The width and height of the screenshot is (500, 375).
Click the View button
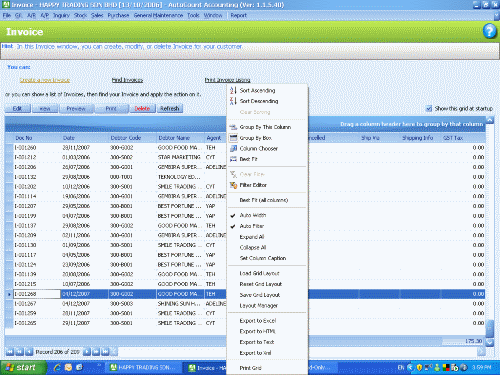tap(45, 109)
